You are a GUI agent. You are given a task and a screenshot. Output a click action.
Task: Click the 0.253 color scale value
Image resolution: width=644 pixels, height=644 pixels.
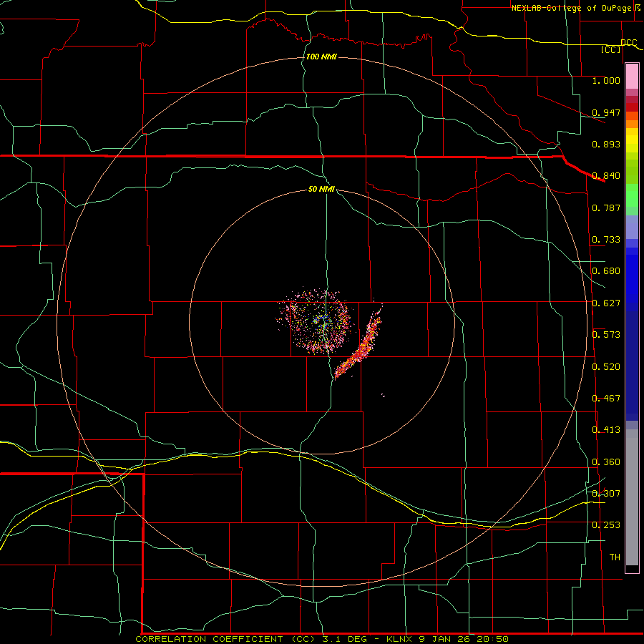606,525
